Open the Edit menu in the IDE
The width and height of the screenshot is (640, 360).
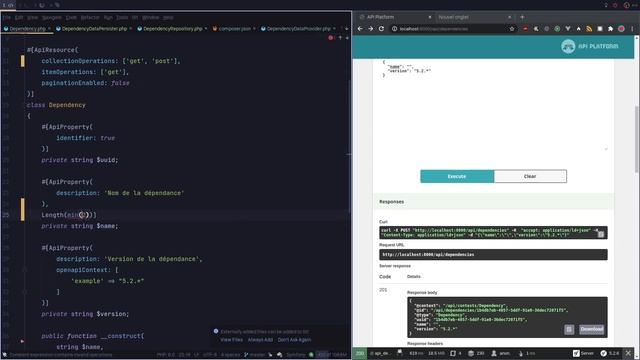click(19, 18)
